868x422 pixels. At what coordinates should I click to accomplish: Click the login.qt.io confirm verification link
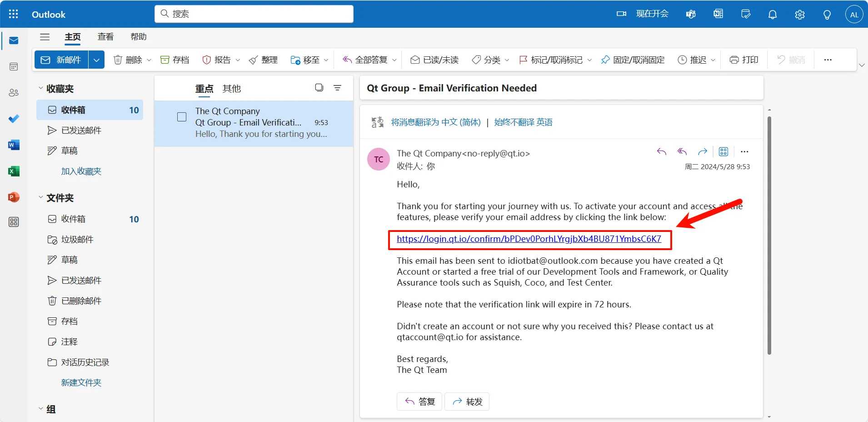(529, 239)
